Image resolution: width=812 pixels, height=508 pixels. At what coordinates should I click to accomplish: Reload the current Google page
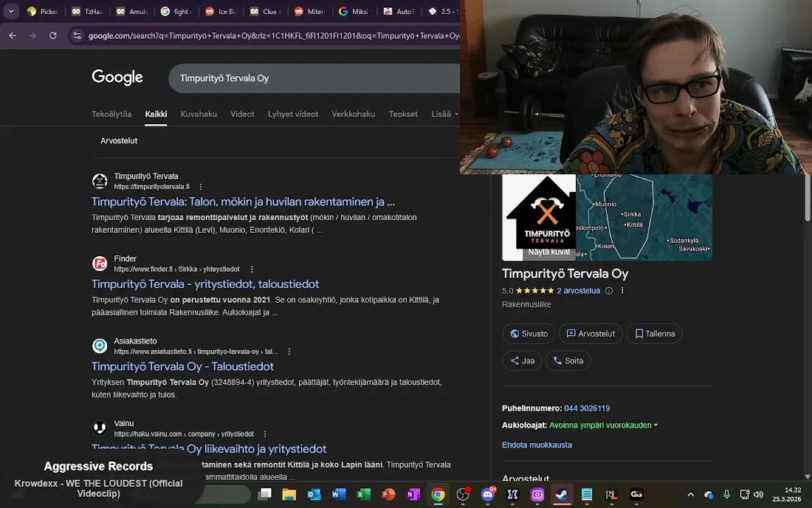point(53,36)
